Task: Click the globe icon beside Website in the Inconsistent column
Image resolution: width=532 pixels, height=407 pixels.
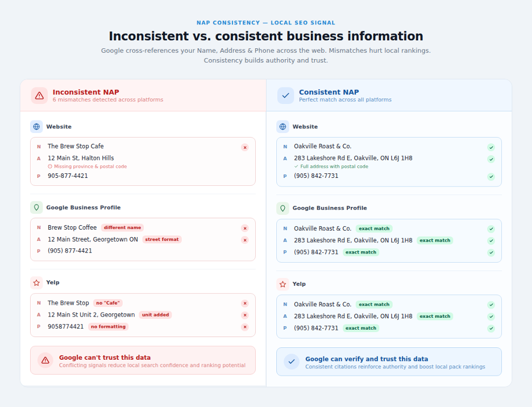Action: [x=36, y=127]
